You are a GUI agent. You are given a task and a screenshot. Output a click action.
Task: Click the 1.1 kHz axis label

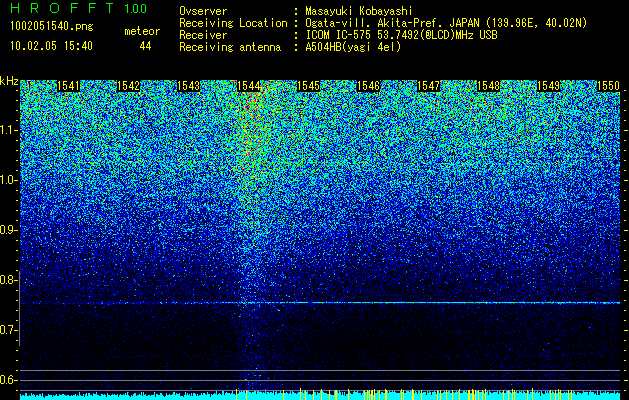(x=8, y=130)
